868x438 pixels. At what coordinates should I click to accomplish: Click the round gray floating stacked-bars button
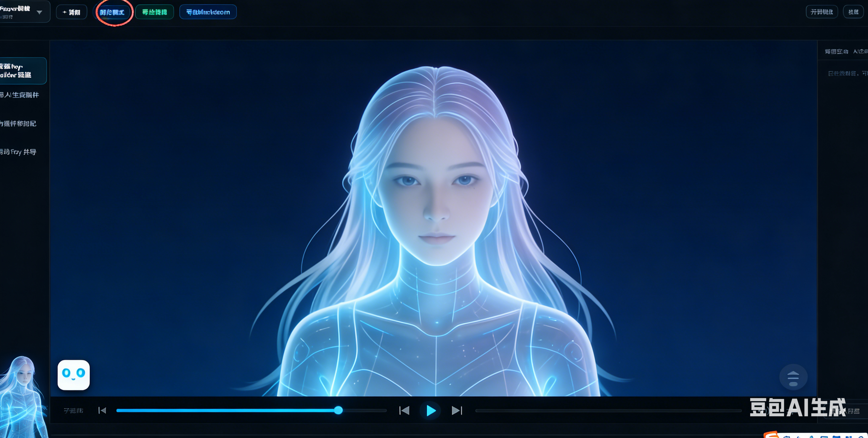pos(793,377)
